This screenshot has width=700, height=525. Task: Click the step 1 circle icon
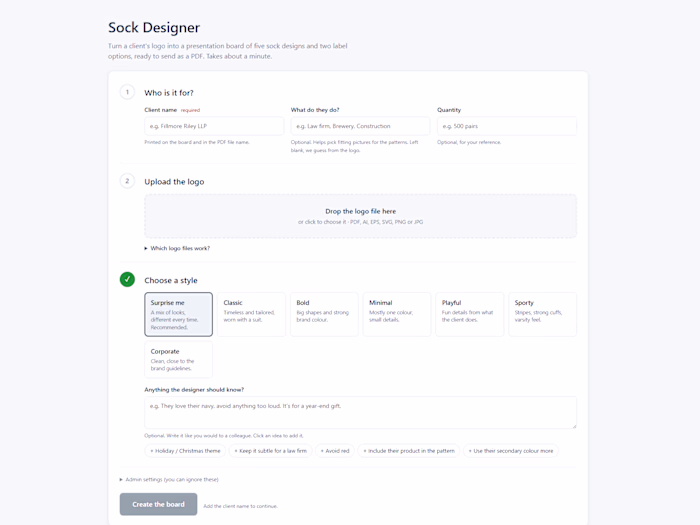[127, 92]
